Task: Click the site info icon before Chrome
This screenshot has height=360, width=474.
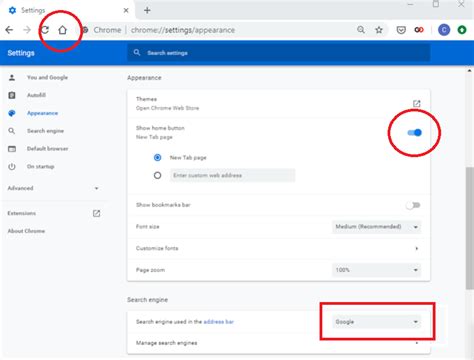Action: coord(85,30)
